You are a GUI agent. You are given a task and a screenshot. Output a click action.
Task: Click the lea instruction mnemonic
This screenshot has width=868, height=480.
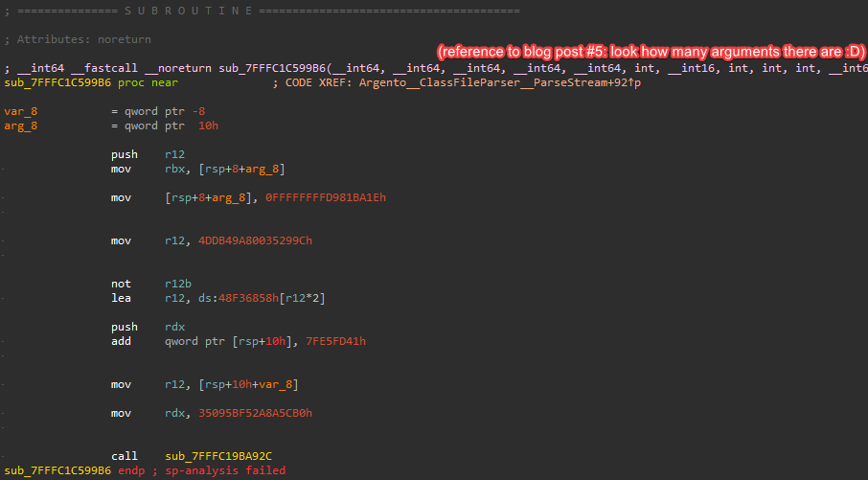coord(121,298)
